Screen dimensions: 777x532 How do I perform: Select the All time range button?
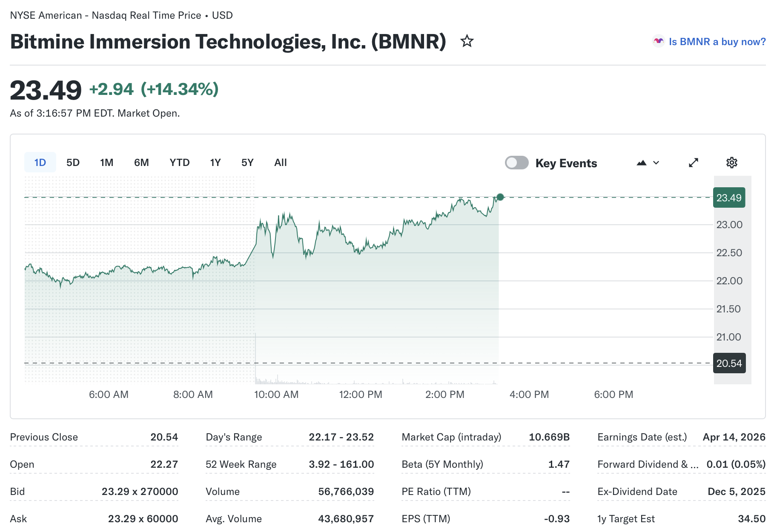280,162
